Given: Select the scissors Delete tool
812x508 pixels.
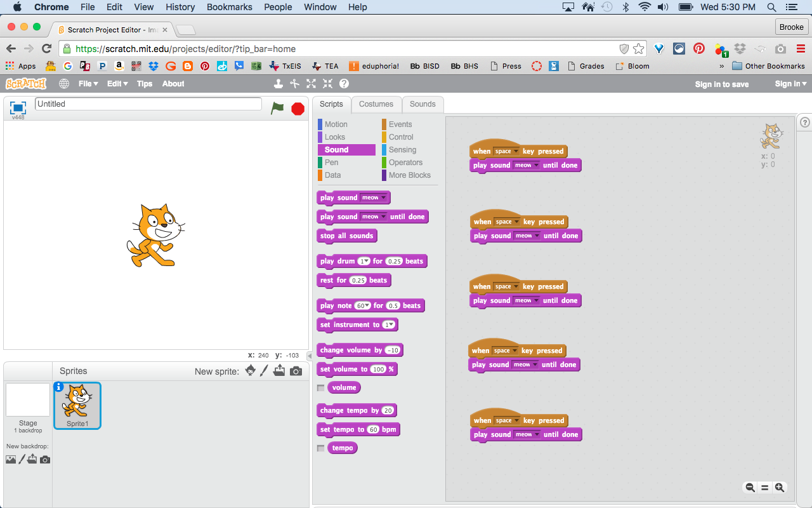Looking at the screenshot, I should click(x=294, y=83).
